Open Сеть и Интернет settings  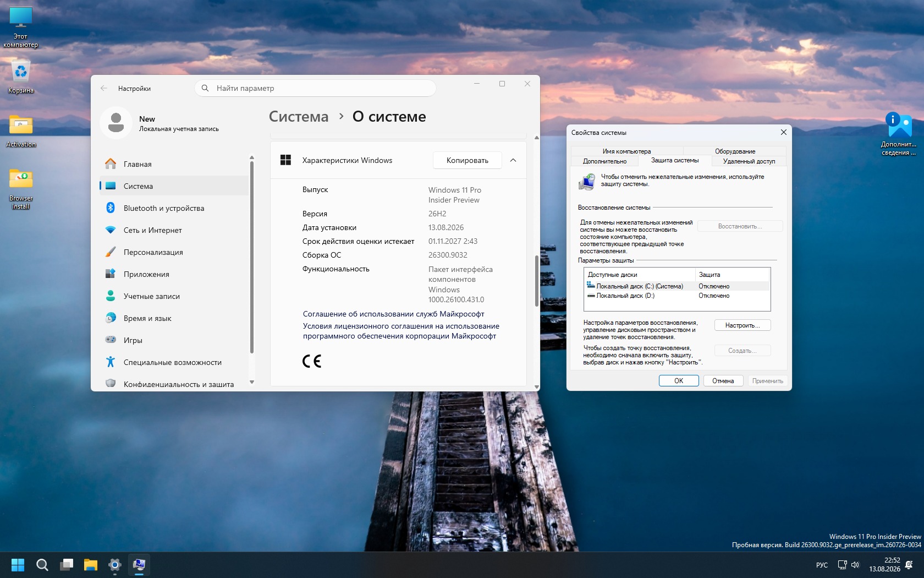pos(174,230)
